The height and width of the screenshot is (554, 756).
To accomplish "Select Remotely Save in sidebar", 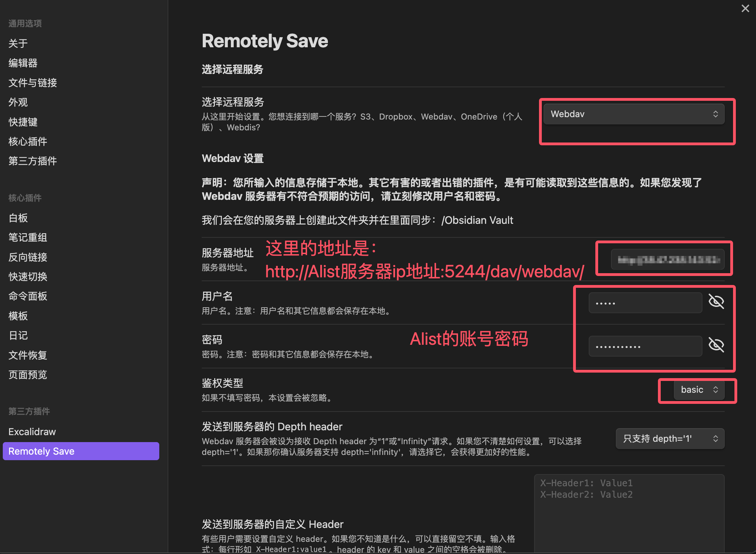I will [x=81, y=451].
